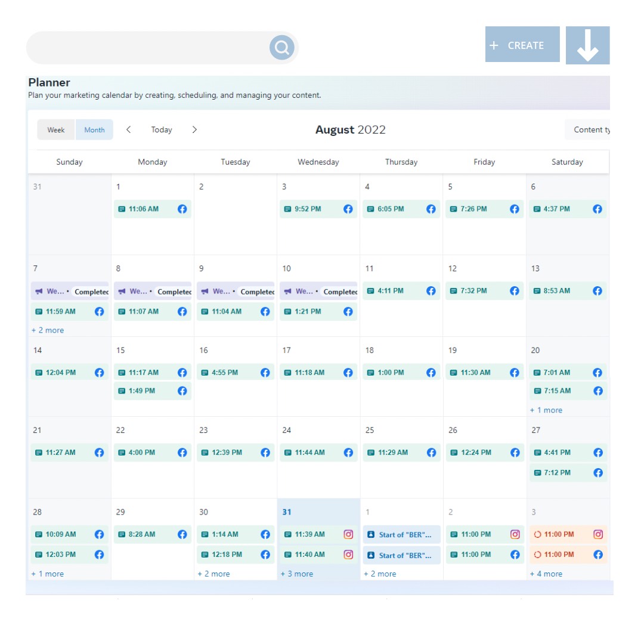Click Facebook icon on 4:37 PM post
Screen dimensions: 644x644
[x=597, y=209]
